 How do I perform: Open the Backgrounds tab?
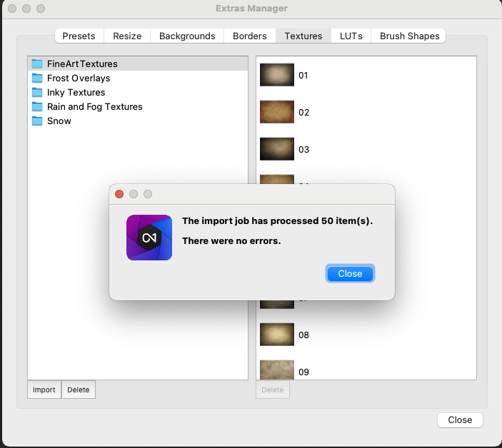coord(187,36)
